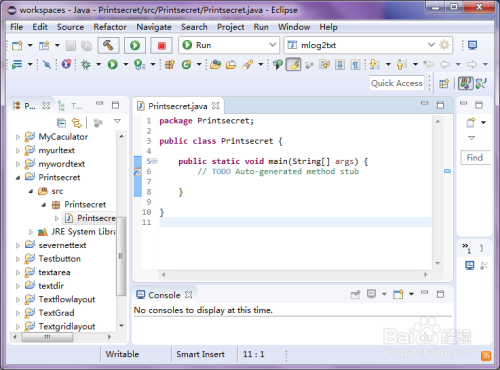Maximize the Package Explorer view
The width and height of the screenshot is (500, 370).
tap(115, 105)
